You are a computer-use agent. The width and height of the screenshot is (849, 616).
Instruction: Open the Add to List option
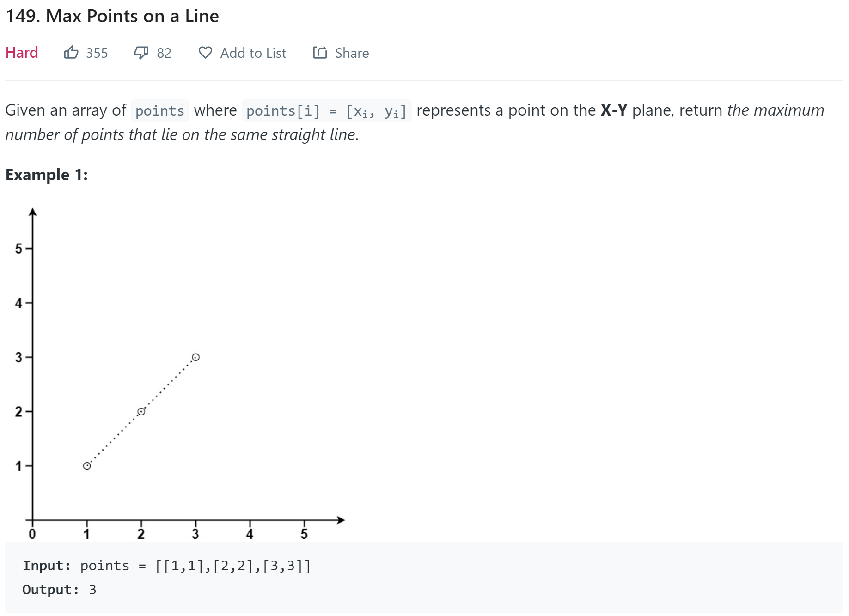pyautogui.click(x=253, y=53)
